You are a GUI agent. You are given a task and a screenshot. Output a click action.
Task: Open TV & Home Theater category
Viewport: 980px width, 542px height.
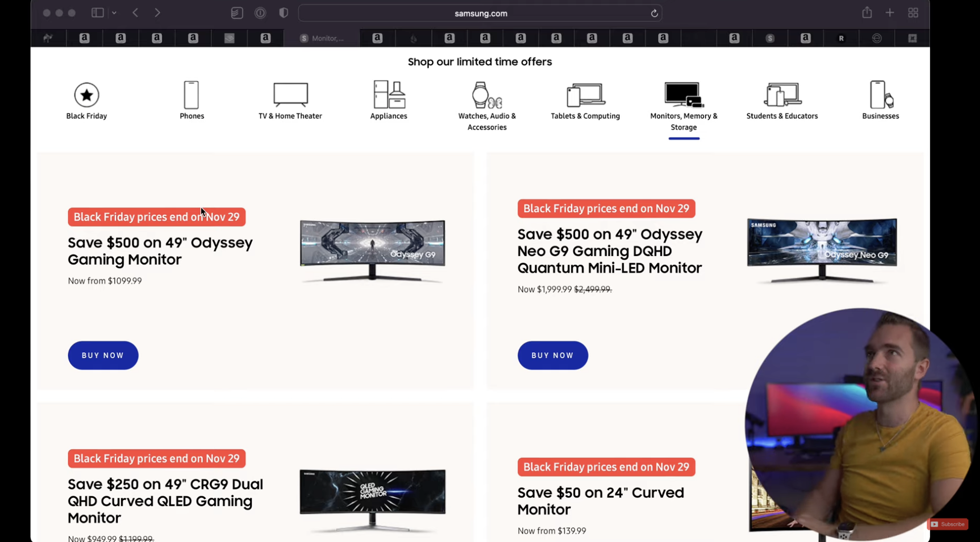[x=290, y=95]
